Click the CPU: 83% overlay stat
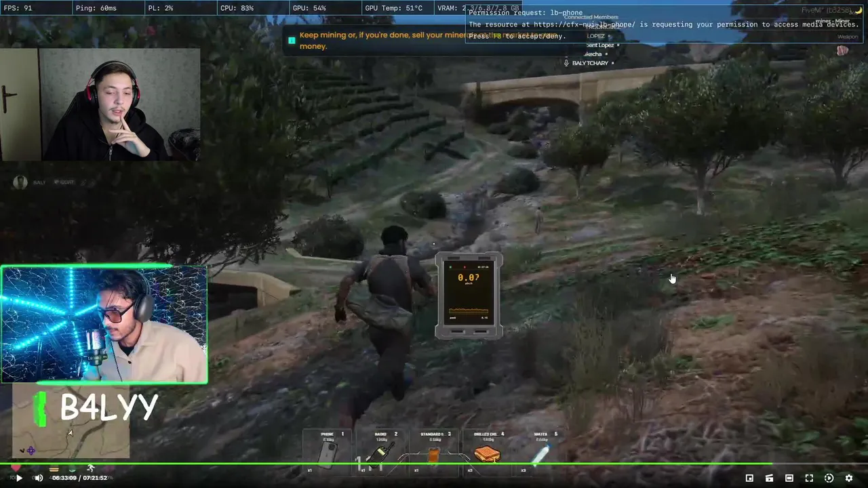 tap(237, 8)
